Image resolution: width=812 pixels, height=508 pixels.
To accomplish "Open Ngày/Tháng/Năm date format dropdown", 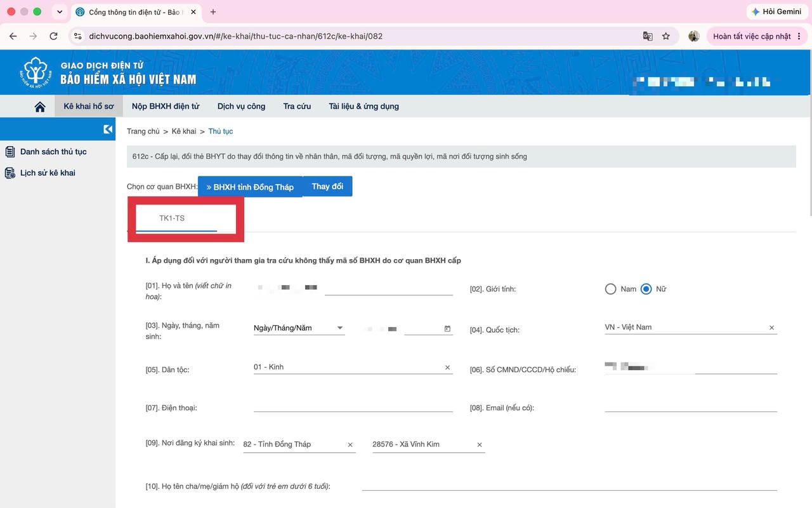I will [x=299, y=328].
